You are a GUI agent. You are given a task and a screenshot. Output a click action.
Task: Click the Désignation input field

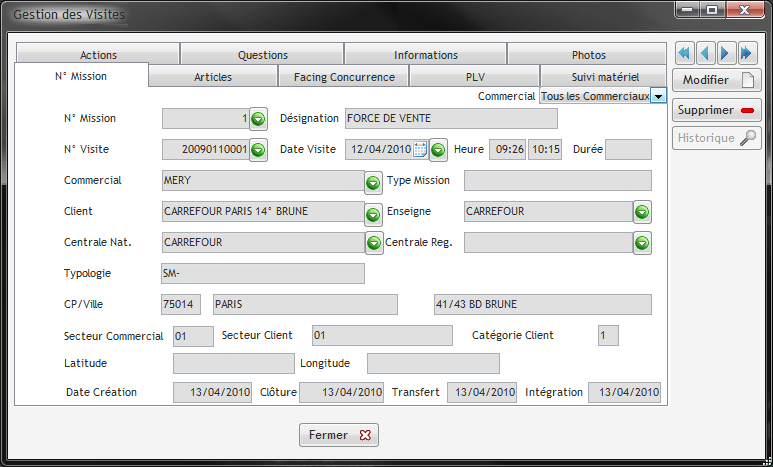point(450,119)
